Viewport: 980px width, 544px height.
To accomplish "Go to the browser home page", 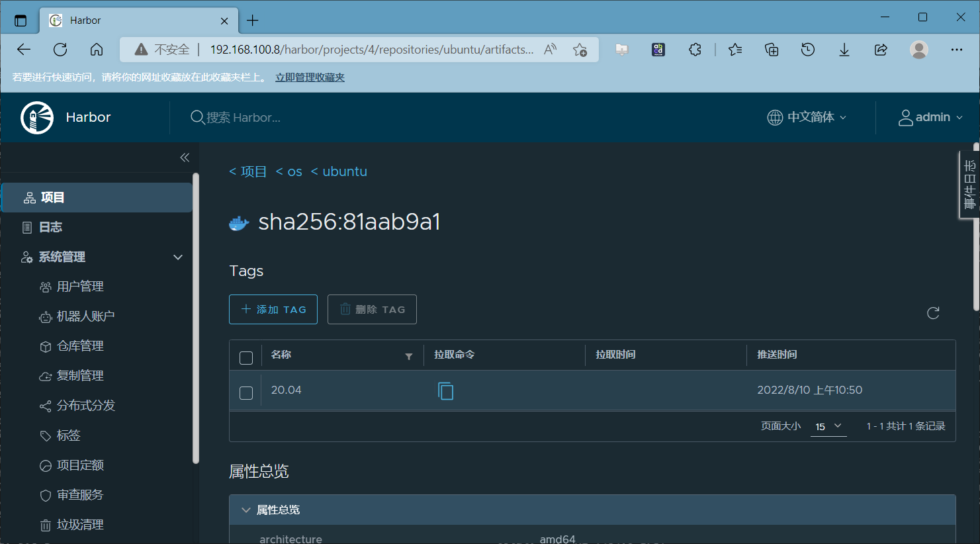I will pyautogui.click(x=97, y=50).
